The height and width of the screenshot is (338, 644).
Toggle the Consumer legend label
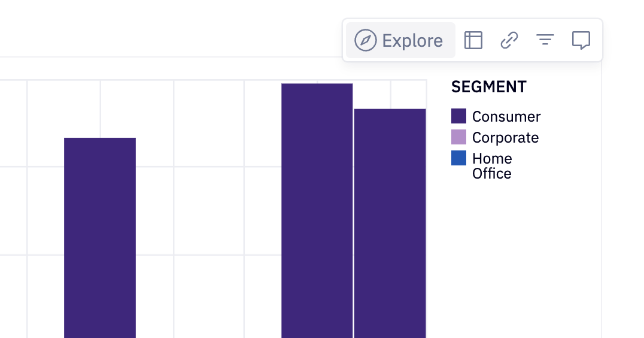click(x=506, y=117)
